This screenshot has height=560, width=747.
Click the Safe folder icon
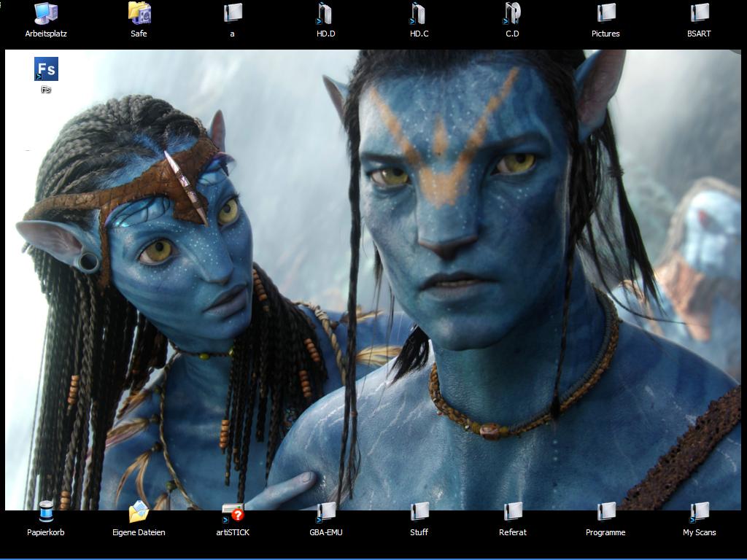(x=139, y=14)
